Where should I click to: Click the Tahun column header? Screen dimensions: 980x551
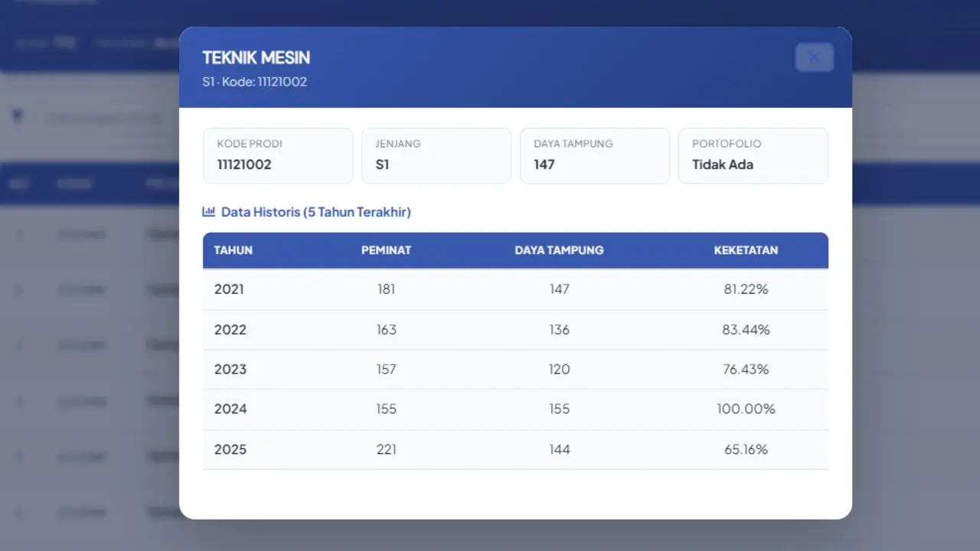click(x=234, y=250)
